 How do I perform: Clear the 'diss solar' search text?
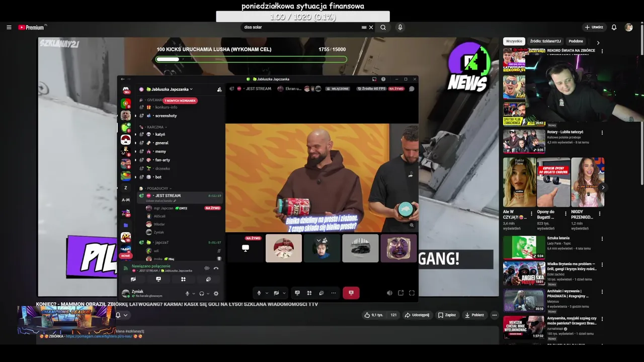371,27
